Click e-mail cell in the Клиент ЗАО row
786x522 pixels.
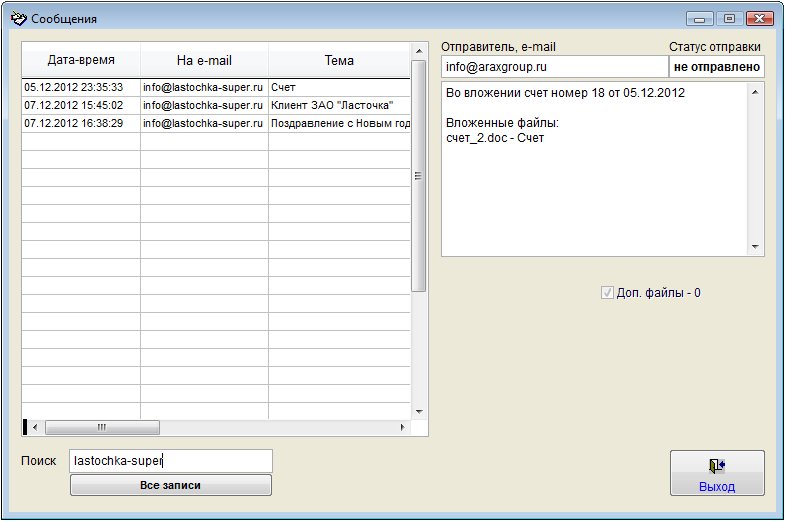point(204,105)
